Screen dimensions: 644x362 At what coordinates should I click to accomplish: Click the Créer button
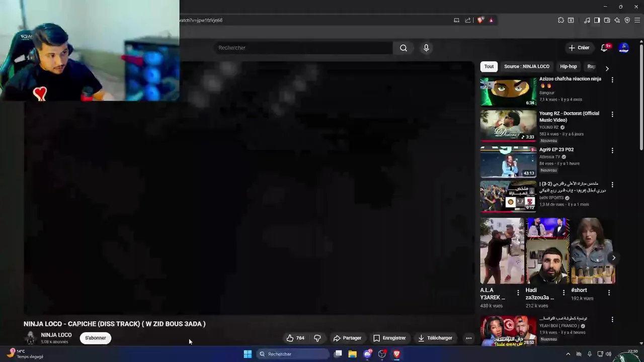coord(579,48)
